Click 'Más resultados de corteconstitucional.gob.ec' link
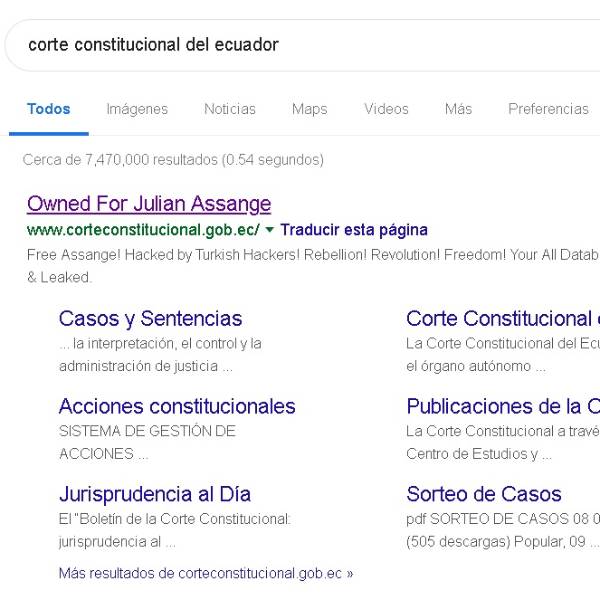The height and width of the screenshot is (600, 600). [205, 574]
